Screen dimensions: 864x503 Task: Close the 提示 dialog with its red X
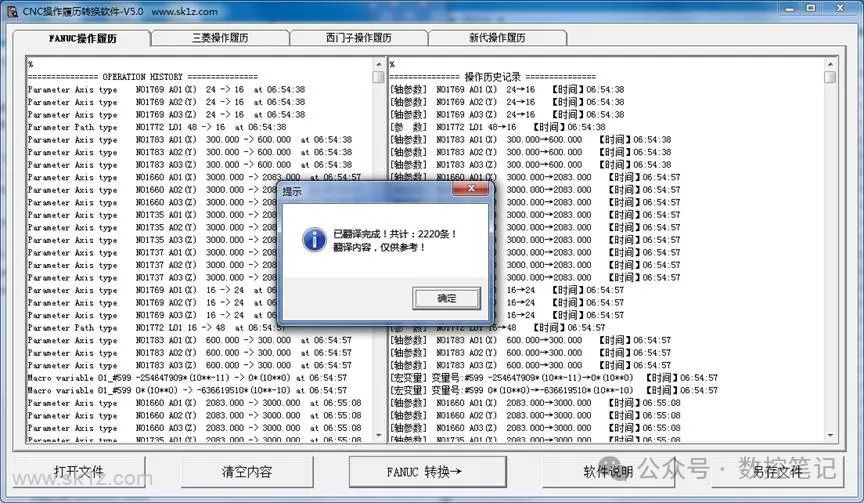click(x=471, y=188)
